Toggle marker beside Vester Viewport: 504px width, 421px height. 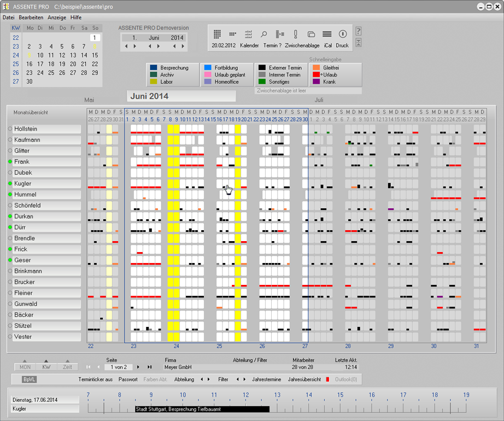[x=10, y=337]
